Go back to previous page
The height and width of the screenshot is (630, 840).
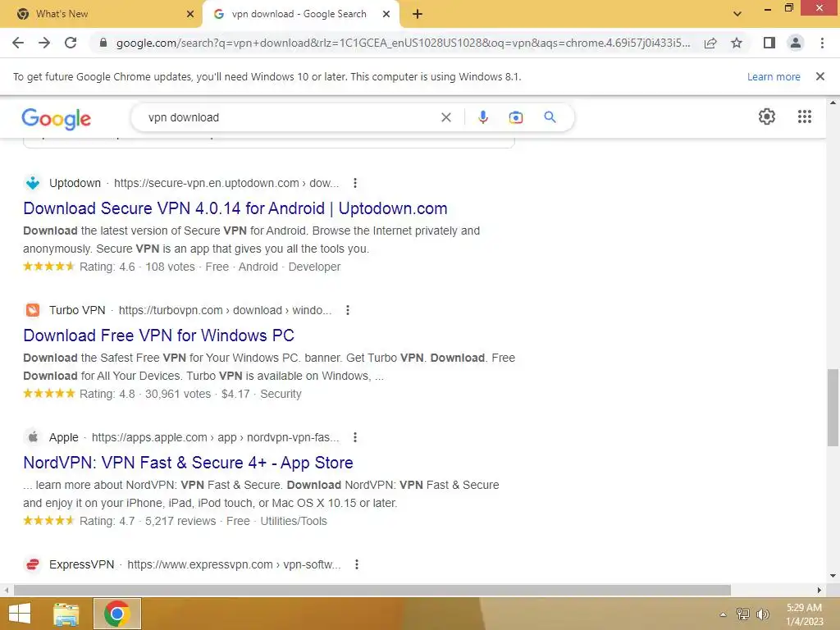click(18, 43)
